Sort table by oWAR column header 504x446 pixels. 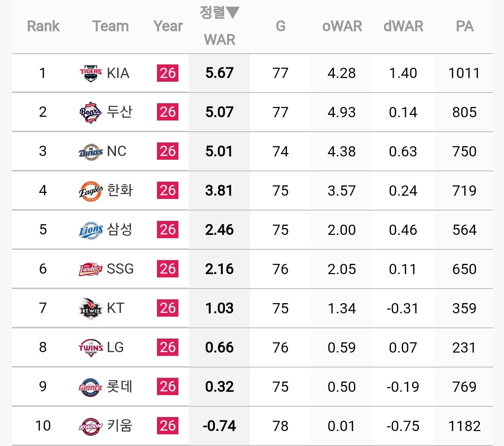(x=342, y=26)
